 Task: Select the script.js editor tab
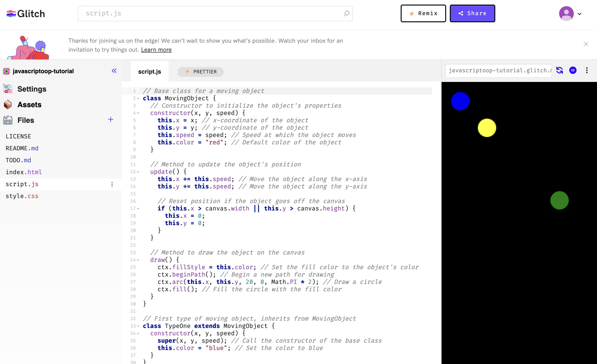coord(149,72)
